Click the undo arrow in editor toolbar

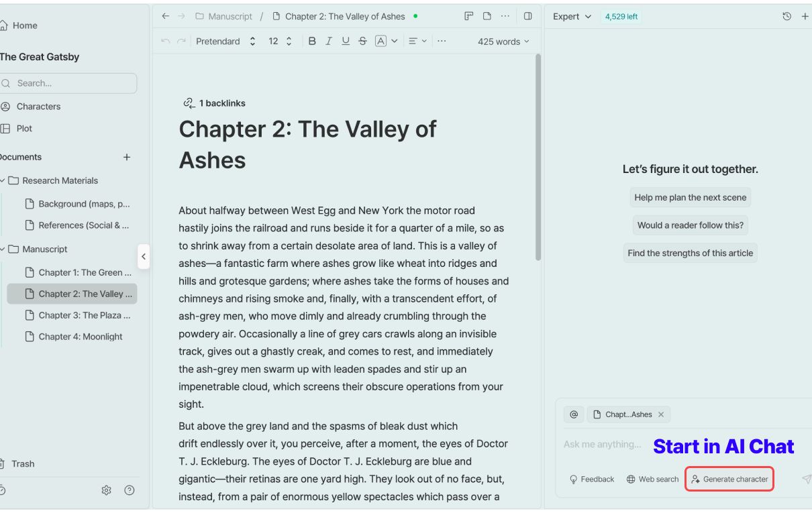[166, 41]
